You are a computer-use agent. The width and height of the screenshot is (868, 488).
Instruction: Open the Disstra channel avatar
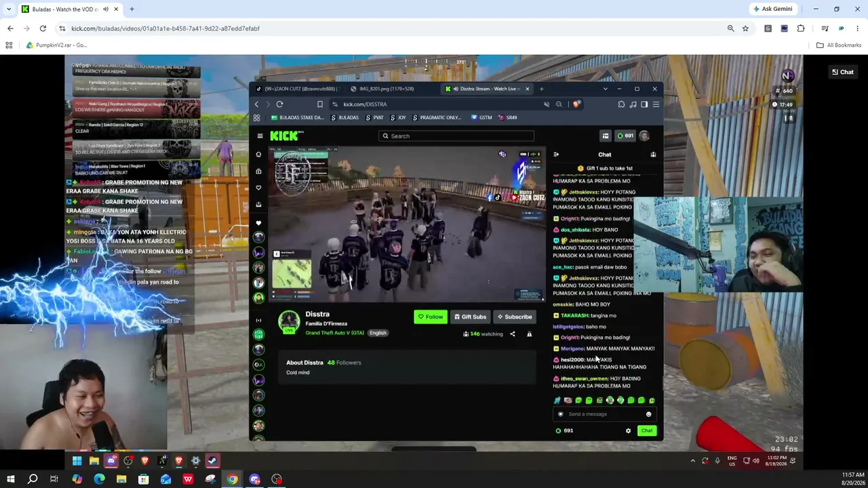click(289, 322)
